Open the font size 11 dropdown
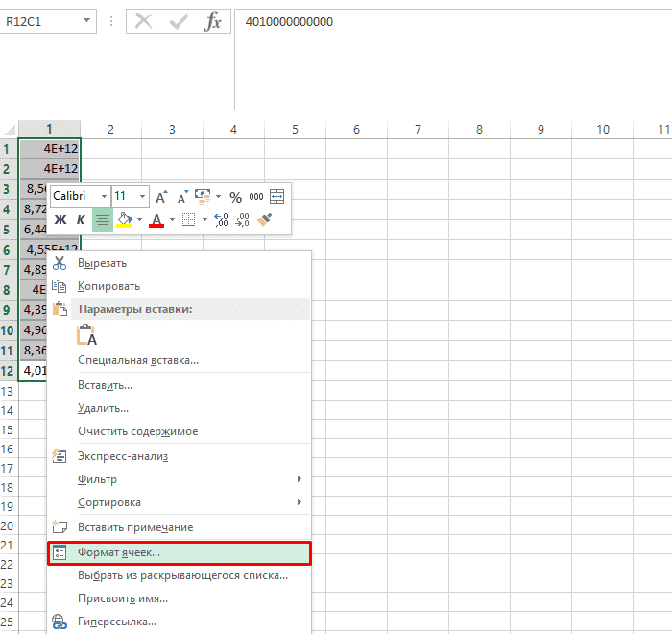The width and height of the screenshot is (672, 634). (x=142, y=197)
